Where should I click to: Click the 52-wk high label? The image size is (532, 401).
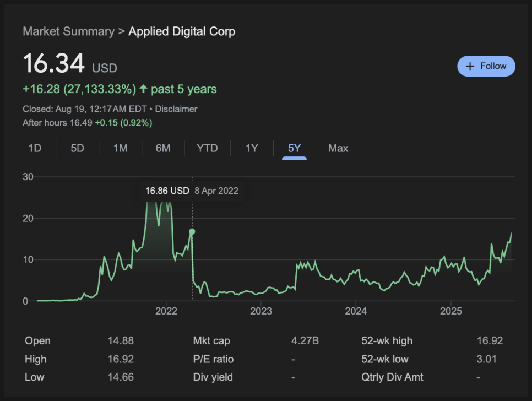point(387,340)
